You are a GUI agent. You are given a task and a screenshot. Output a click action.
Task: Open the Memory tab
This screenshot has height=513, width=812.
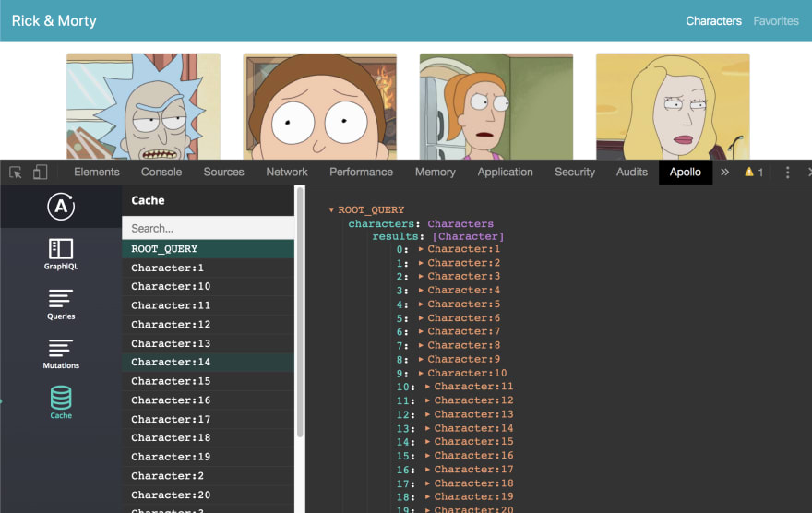435,172
